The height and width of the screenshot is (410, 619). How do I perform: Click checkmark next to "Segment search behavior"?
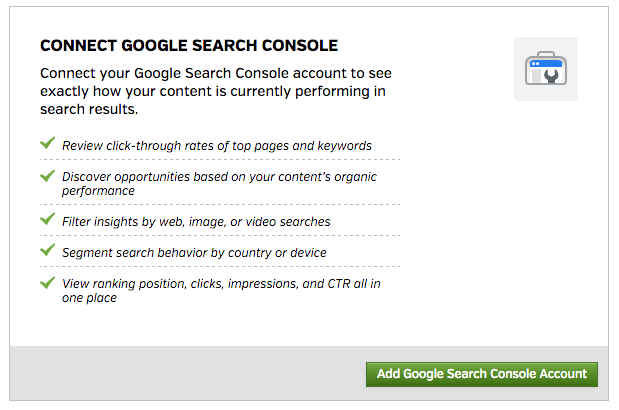click(47, 251)
